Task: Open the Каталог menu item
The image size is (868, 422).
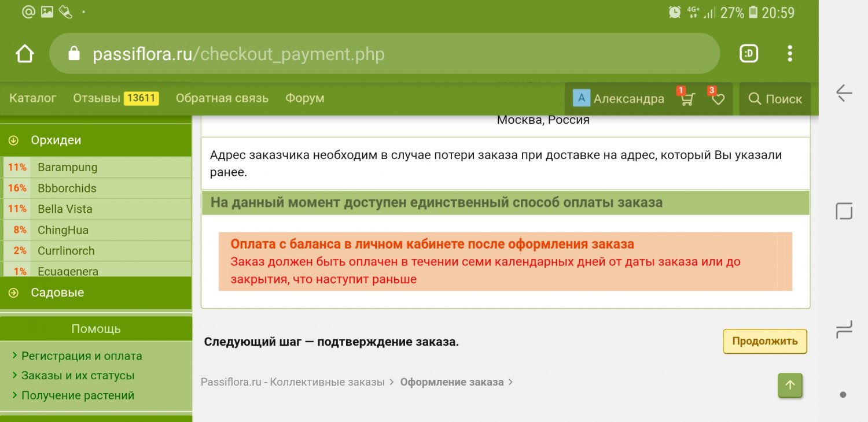Action: 33,98
